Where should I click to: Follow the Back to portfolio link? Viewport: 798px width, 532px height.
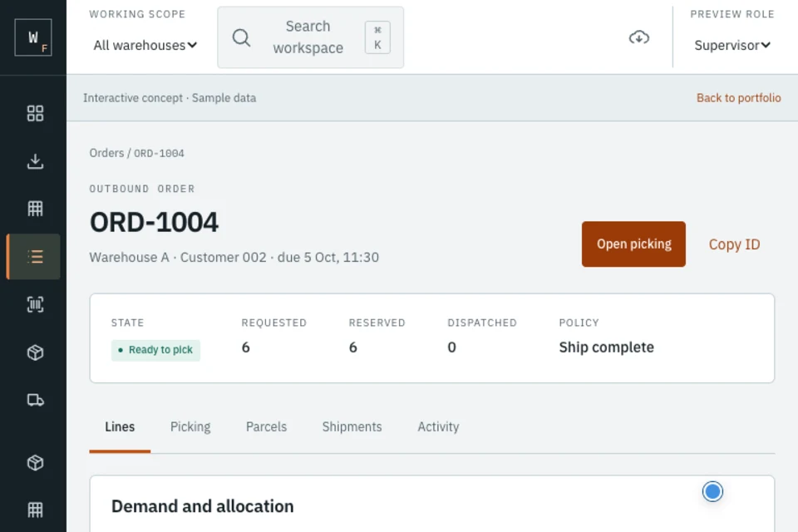point(738,98)
